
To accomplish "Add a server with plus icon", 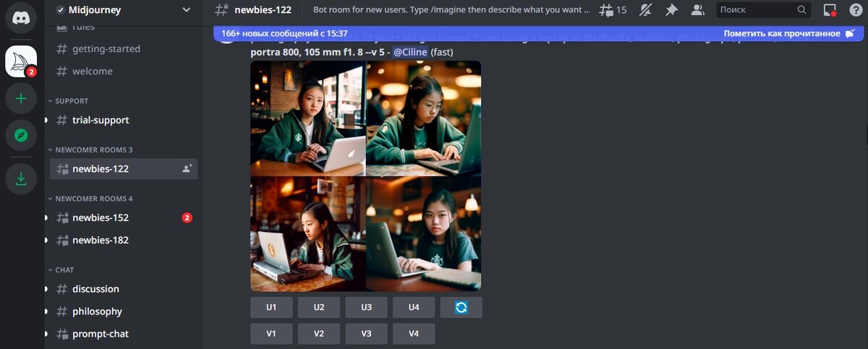I will point(21,98).
